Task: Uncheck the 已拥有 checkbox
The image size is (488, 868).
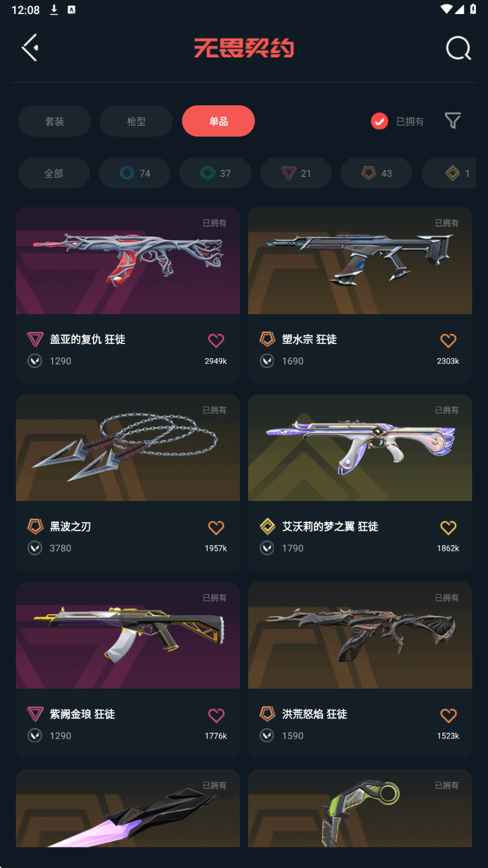Action: click(x=380, y=121)
